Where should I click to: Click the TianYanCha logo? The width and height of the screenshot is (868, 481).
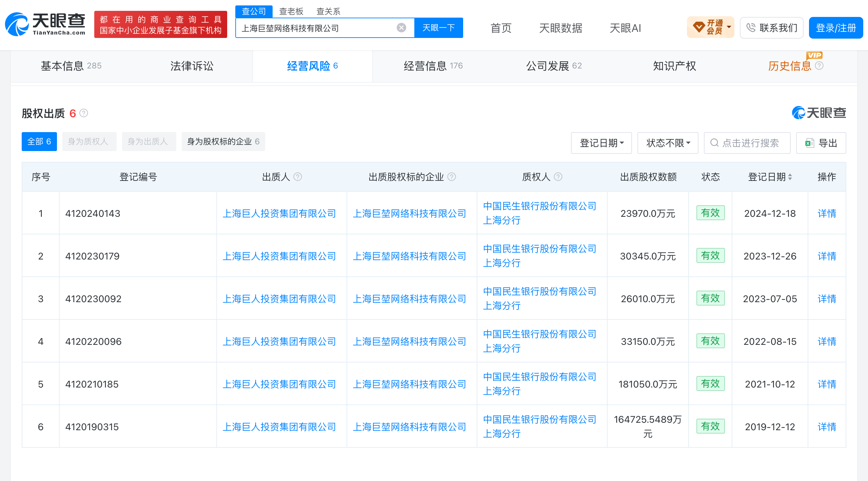pyautogui.click(x=45, y=24)
